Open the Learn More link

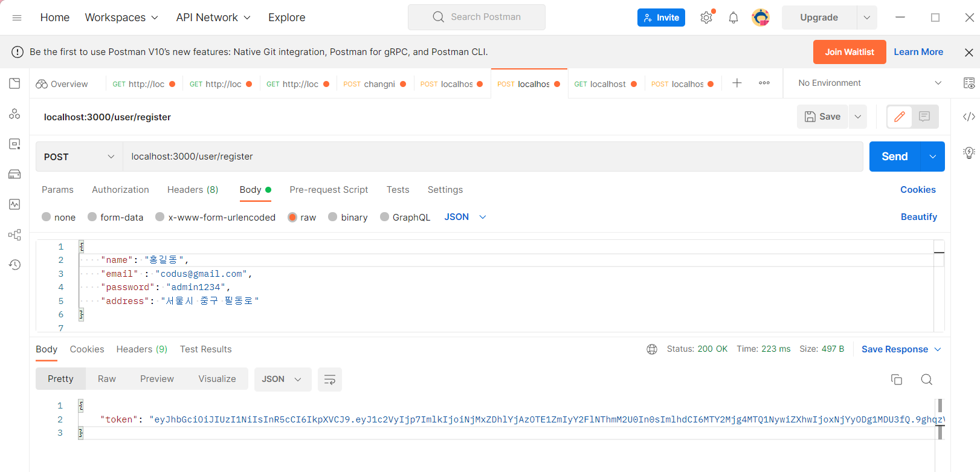918,52
